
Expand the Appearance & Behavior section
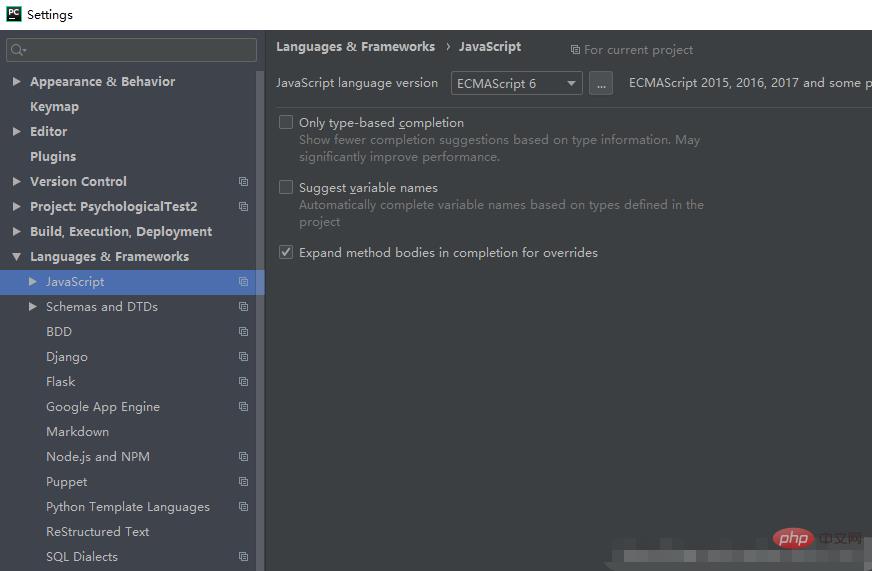pyautogui.click(x=17, y=82)
